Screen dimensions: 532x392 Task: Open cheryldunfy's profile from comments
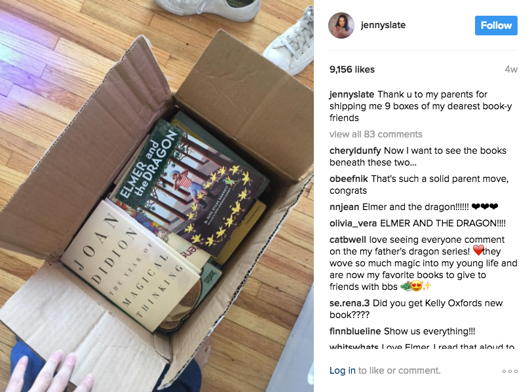[355, 151]
